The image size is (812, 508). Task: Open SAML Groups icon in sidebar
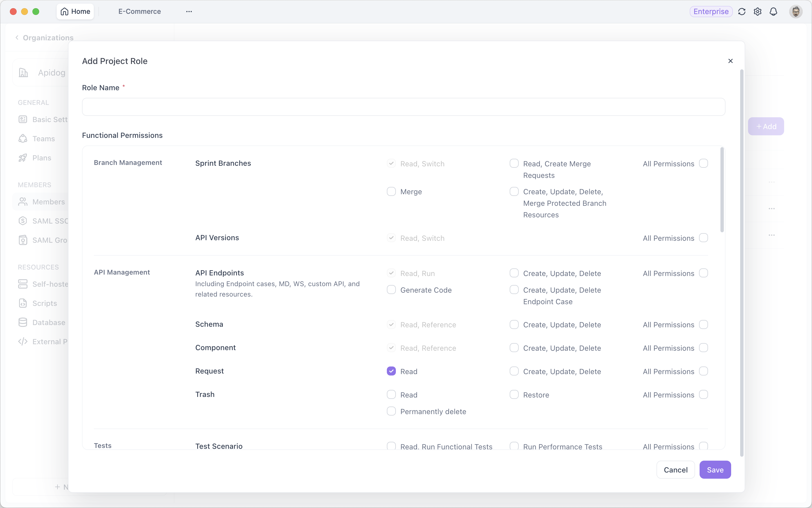(x=23, y=240)
